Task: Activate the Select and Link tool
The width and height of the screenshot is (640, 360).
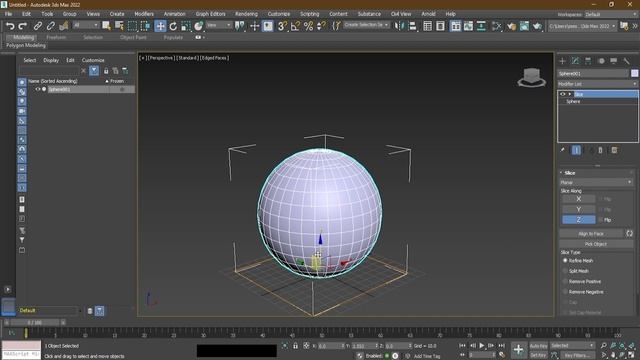Action: 38,26
